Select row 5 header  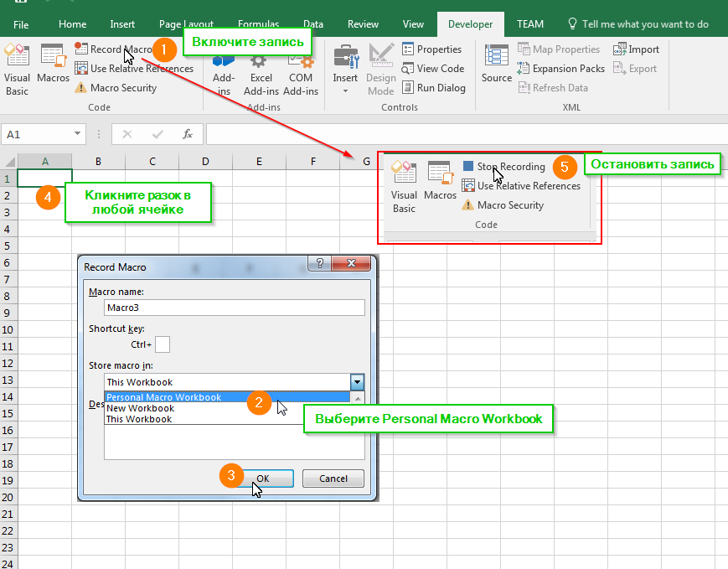pos(8,246)
